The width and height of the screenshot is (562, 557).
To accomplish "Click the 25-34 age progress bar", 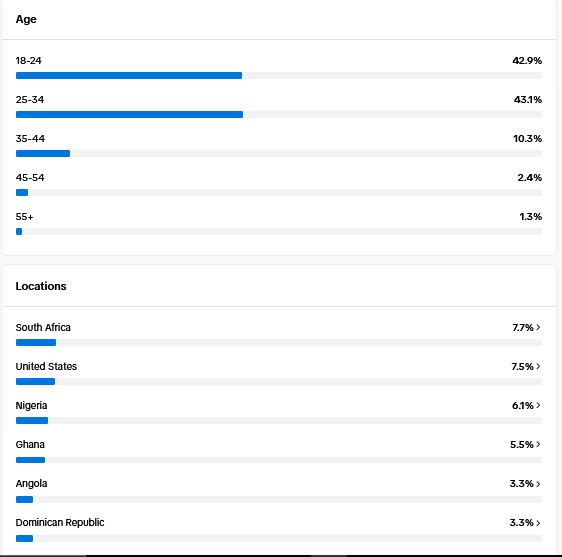I will coord(278,114).
